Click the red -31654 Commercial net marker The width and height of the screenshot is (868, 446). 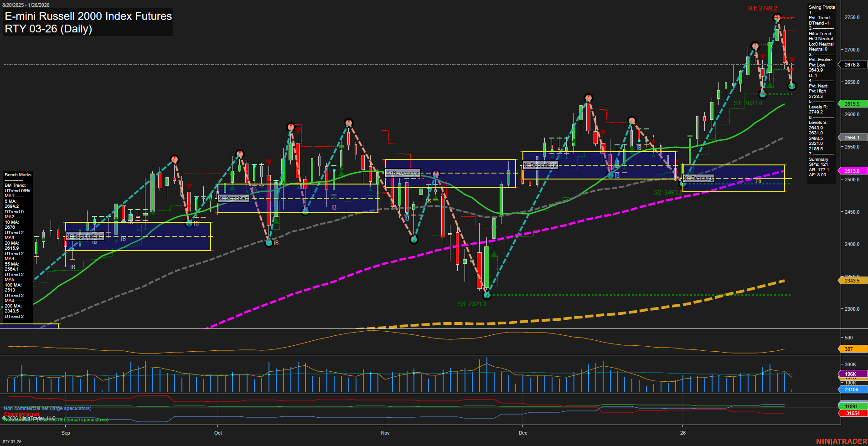click(852, 413)
